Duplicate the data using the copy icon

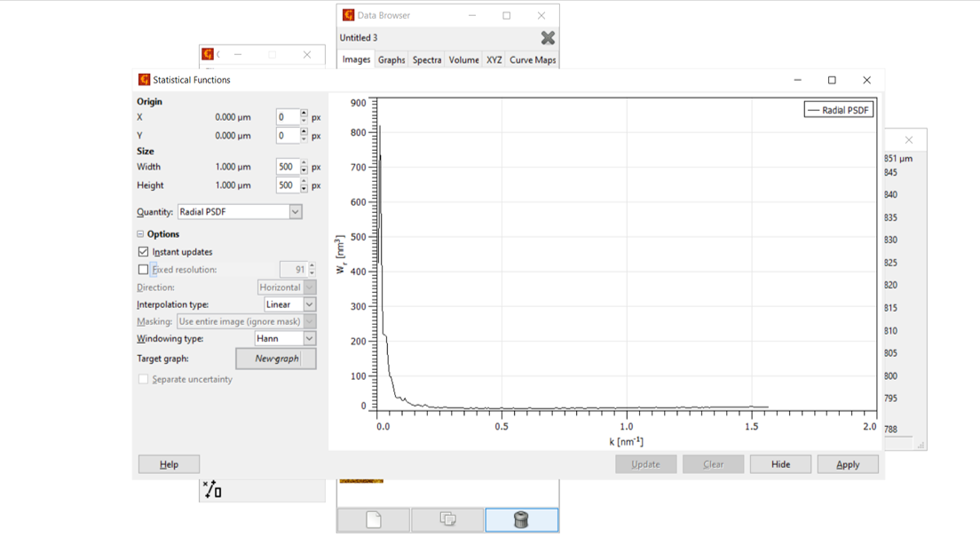point(447,520)
